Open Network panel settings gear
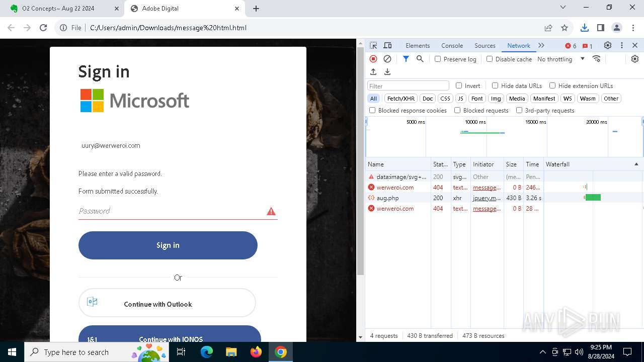The image size is (644, 362). click(x=635, y=59)
